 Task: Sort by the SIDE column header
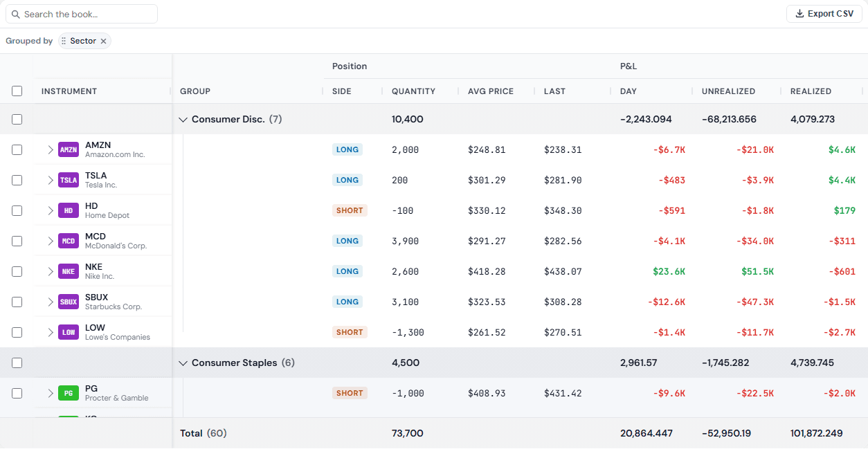tap(342, 91)
